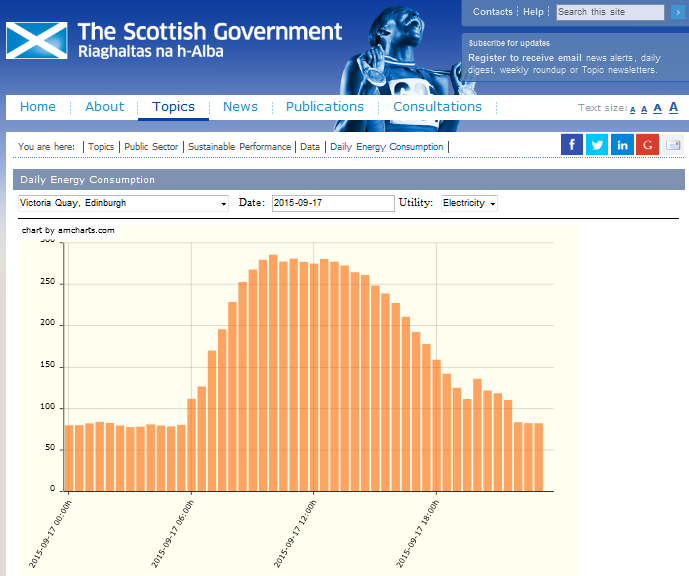Open the Topics navigation tab
This screenshot has width=689, height=576.
click(173, 107)
